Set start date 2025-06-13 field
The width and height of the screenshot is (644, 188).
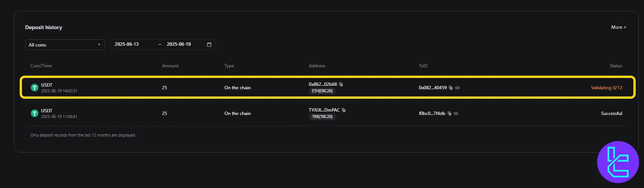click(127, 44)
